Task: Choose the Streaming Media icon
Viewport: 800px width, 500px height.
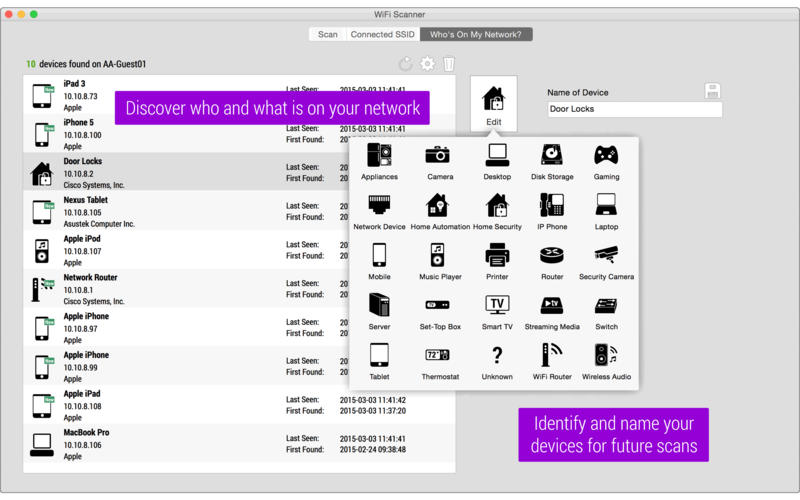Action: [x=552, y=305]
